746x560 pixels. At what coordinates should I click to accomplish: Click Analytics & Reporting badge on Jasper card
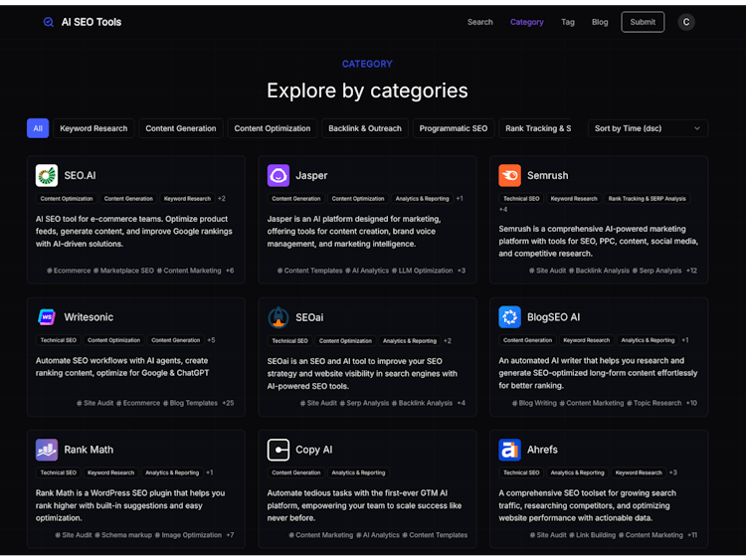[x=422, y=198]
